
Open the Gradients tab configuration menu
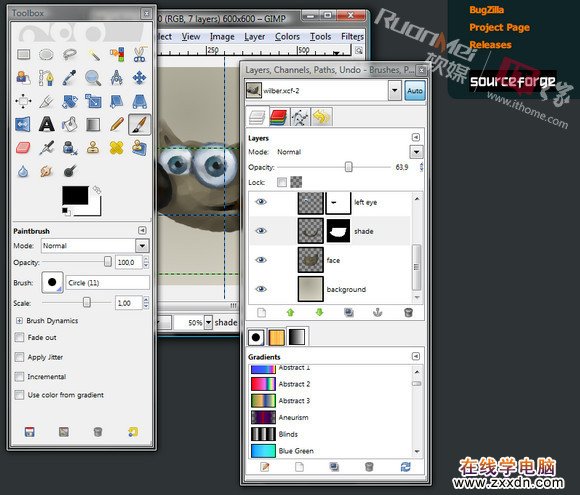(x=416, y=356)
